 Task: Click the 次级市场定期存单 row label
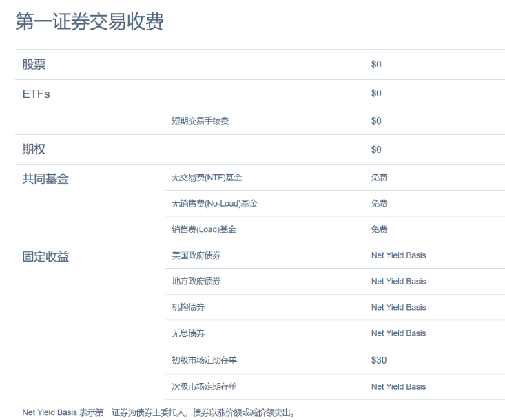tap(205, 386)
